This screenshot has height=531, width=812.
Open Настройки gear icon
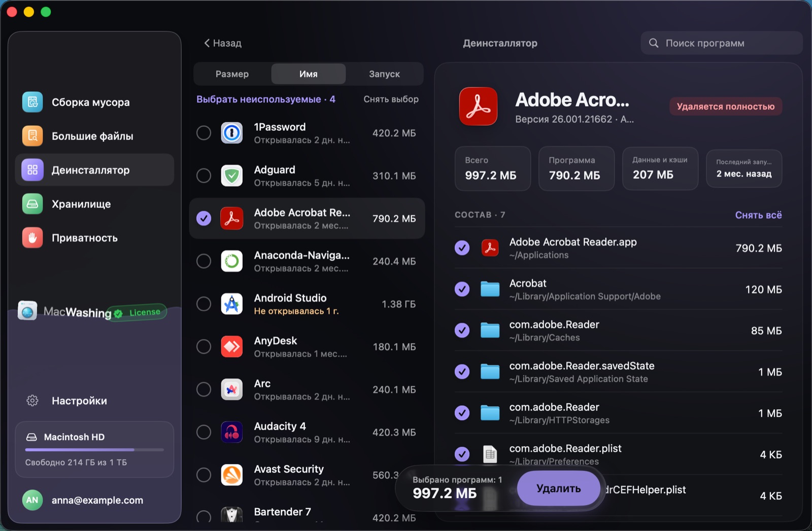pyautogui.click(x=32, y=401)
